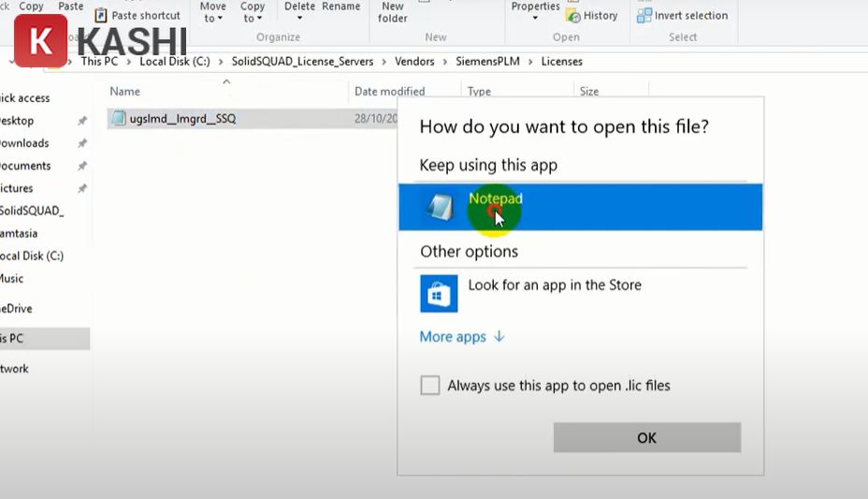Open Network in the sidebar
Viewport: 868px width, 499px height.
tap(14, 369)
